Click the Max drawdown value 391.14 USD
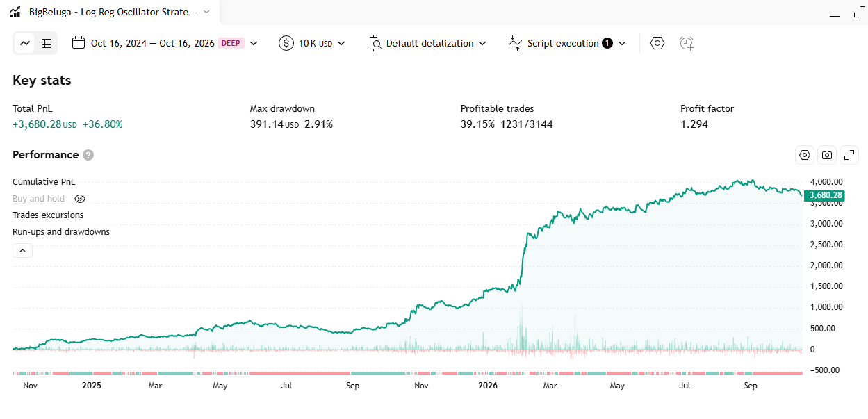Screen dimensions: 868x419 coord(275,124)
